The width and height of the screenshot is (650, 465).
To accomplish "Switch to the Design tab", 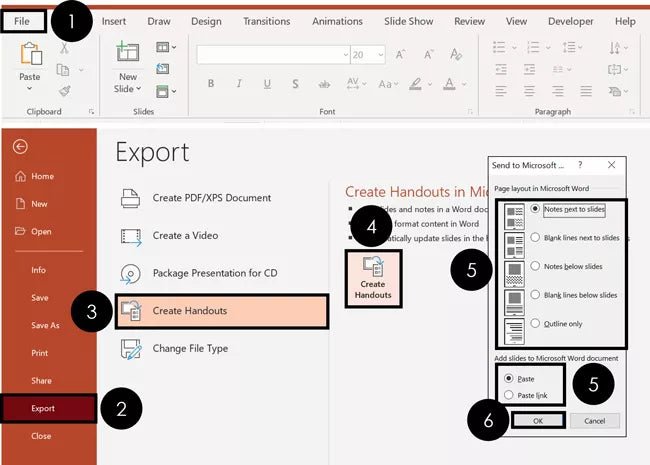I will tap(206, 21).
